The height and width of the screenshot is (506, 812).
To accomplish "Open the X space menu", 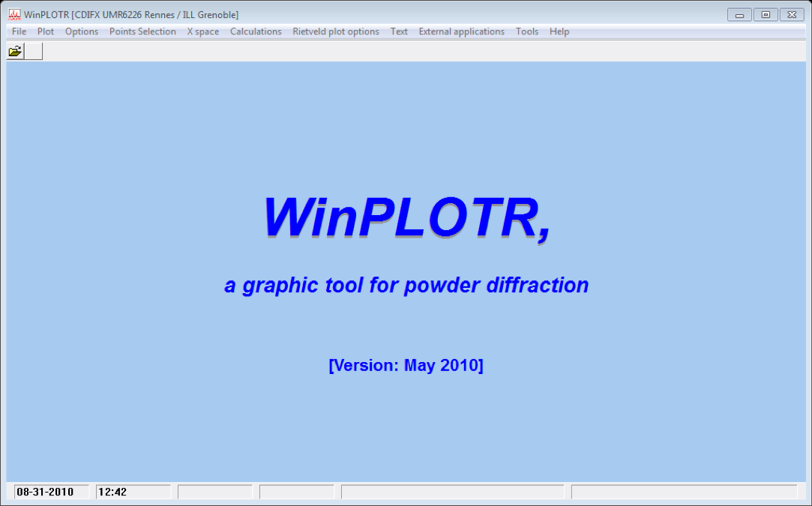I will [x=203, y=31].
